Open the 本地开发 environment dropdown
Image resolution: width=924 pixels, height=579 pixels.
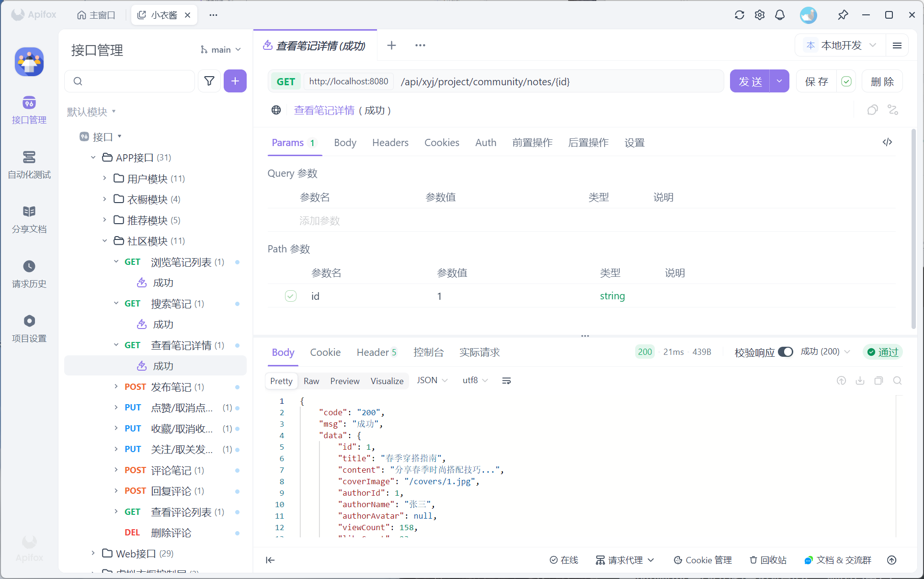(841, 45)
